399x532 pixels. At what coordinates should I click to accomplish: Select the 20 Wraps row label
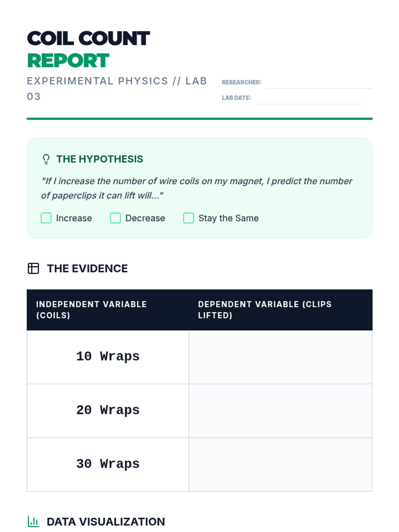[108, 410]
